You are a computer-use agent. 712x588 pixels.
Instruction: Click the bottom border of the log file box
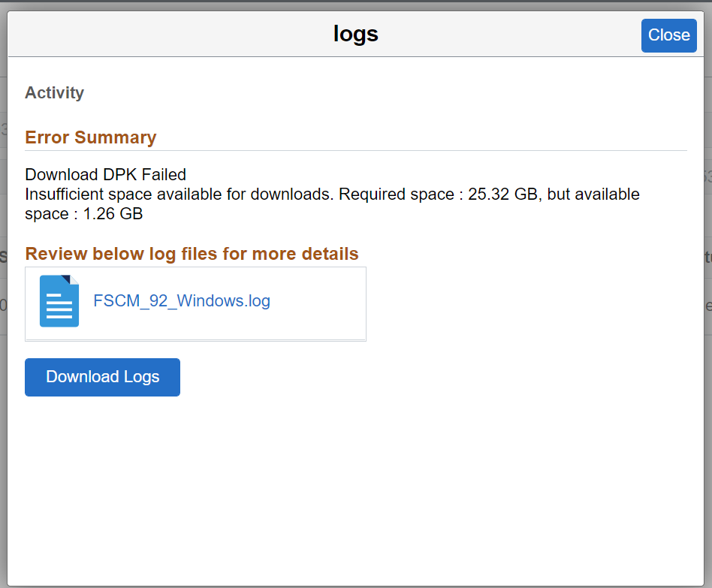point(195,340)
